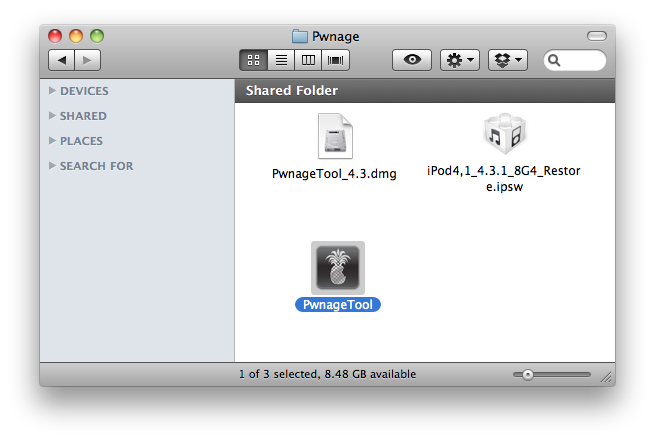Expand the PLACES sidebar section

pyautogui.click(x=52, y=141)
